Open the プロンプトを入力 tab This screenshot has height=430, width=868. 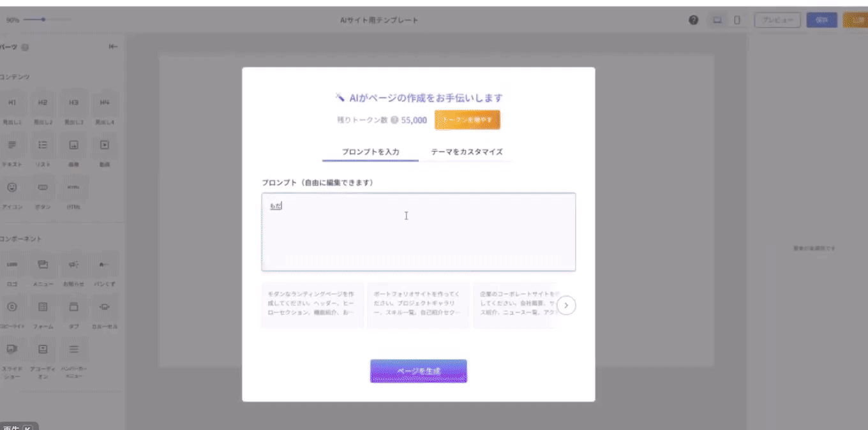tap(370, 152)
